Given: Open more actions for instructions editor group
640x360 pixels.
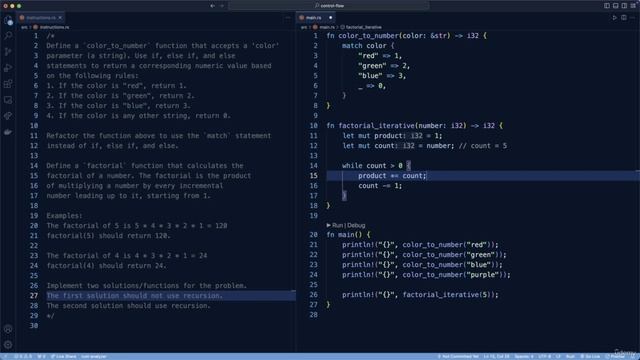Looking at the screenshot, I should [288, 18].
